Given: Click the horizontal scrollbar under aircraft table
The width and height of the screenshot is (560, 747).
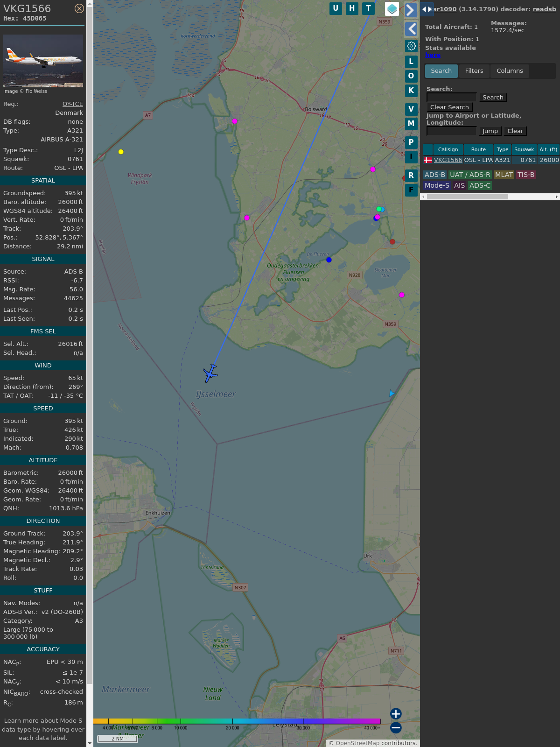Looking at the screenshot, I should [468, 197].
